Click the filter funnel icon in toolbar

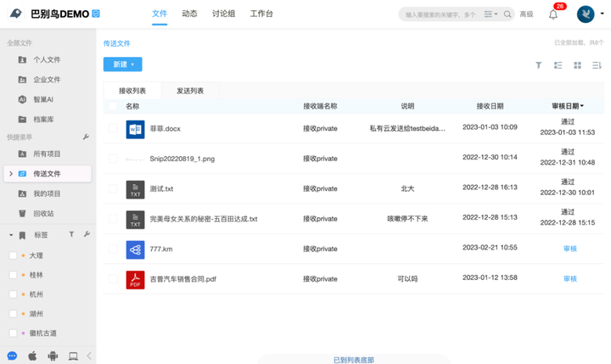539,65
